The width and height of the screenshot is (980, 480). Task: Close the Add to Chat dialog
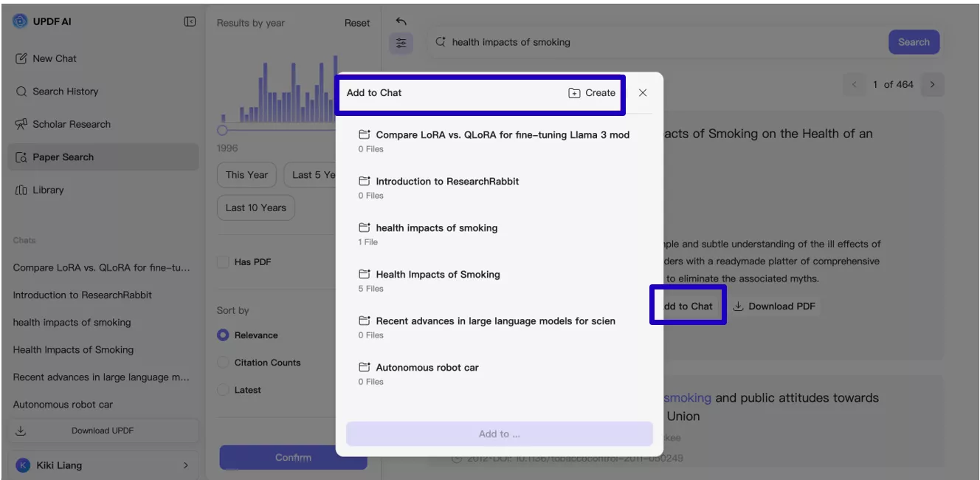click(643, 93)
